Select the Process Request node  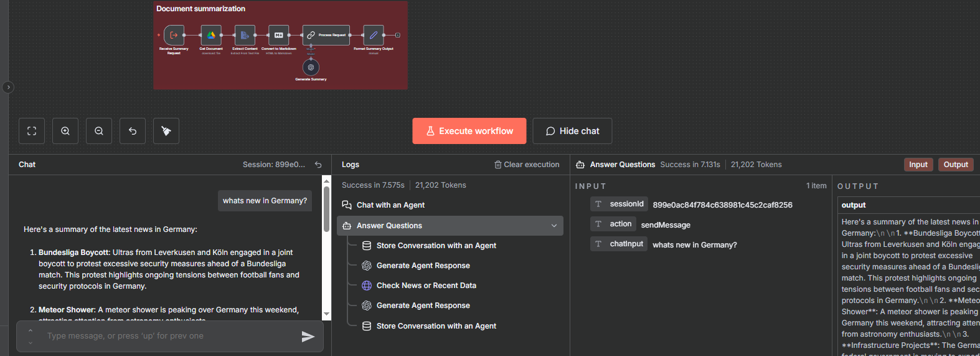pyautogui.click(x=326, y=35)
